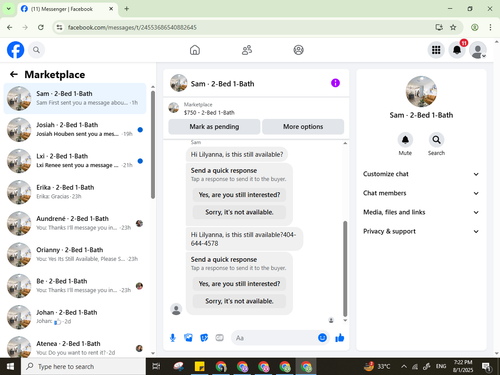Screen dimensions: 500x375
Task: Bookmark this page with the star icon
Action: [453, 27]
